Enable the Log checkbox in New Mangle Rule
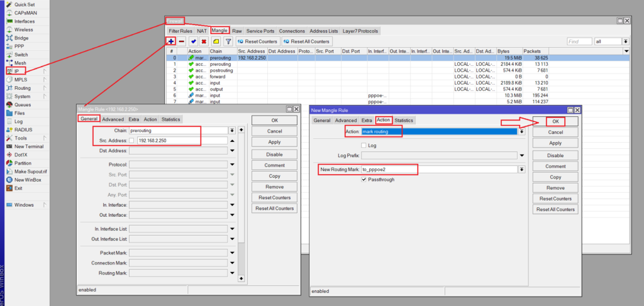 (x=364, y=145)
